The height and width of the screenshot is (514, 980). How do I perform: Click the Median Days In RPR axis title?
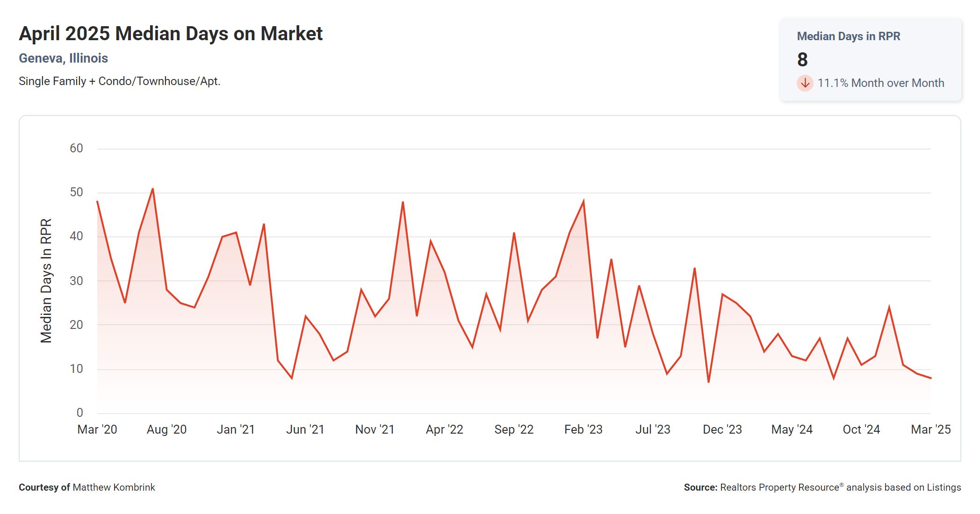point(46,281)
